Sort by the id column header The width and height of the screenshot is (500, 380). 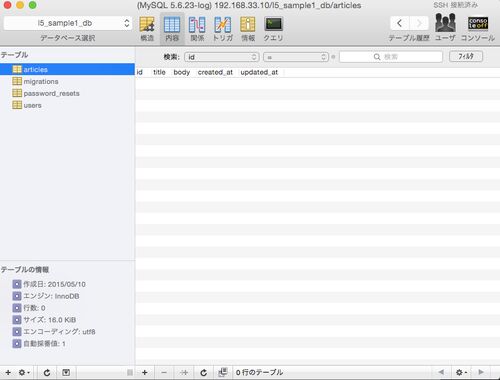(140, 72)
